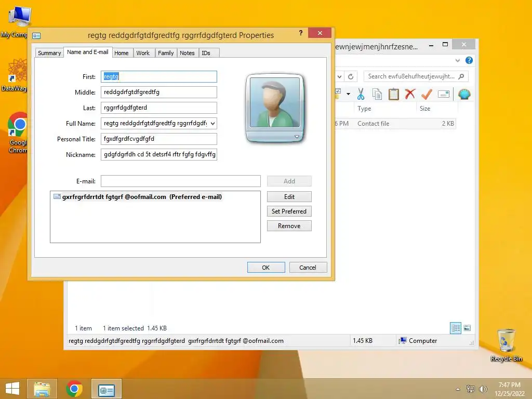Open the Recycle Bin desktop icon
The width and height of the screenshot is (532, 399).
pos(506,345)
